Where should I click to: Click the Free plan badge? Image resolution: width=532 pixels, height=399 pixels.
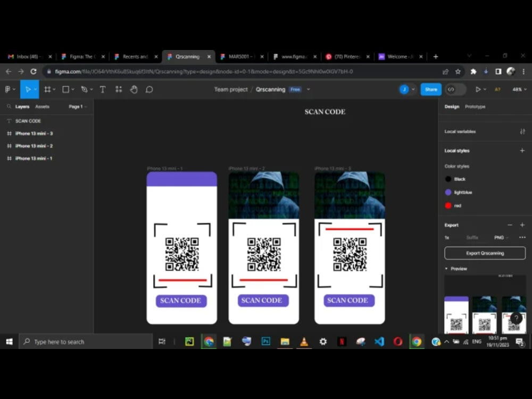[x=295, y=89]
